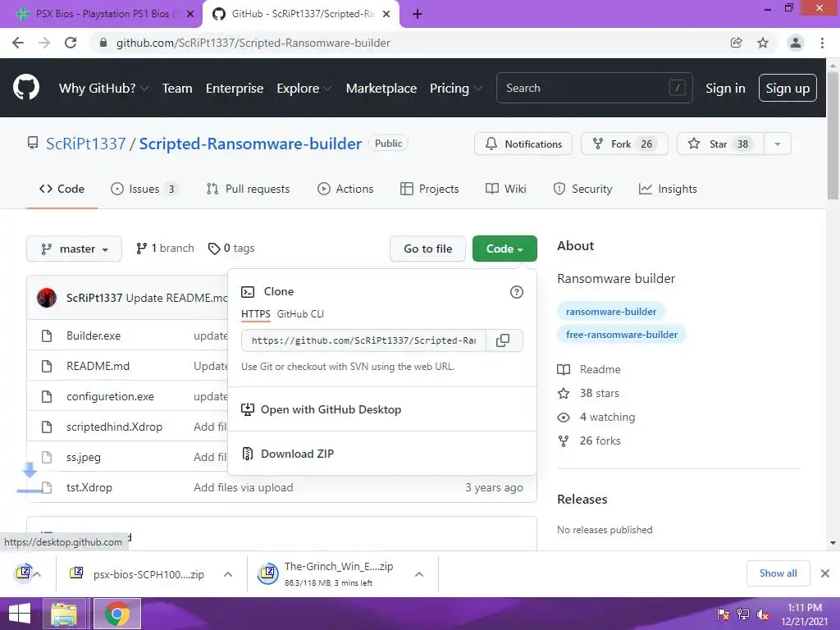The image size is (840, 630).
Task: Open the Why GitHub? menu
Action: point(103,89)
